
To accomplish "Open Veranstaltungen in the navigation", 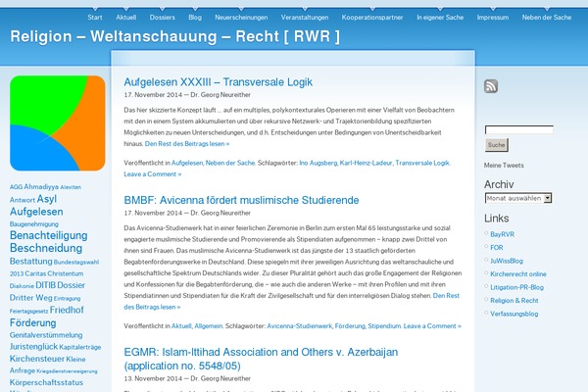I will (x=305, y=18).
